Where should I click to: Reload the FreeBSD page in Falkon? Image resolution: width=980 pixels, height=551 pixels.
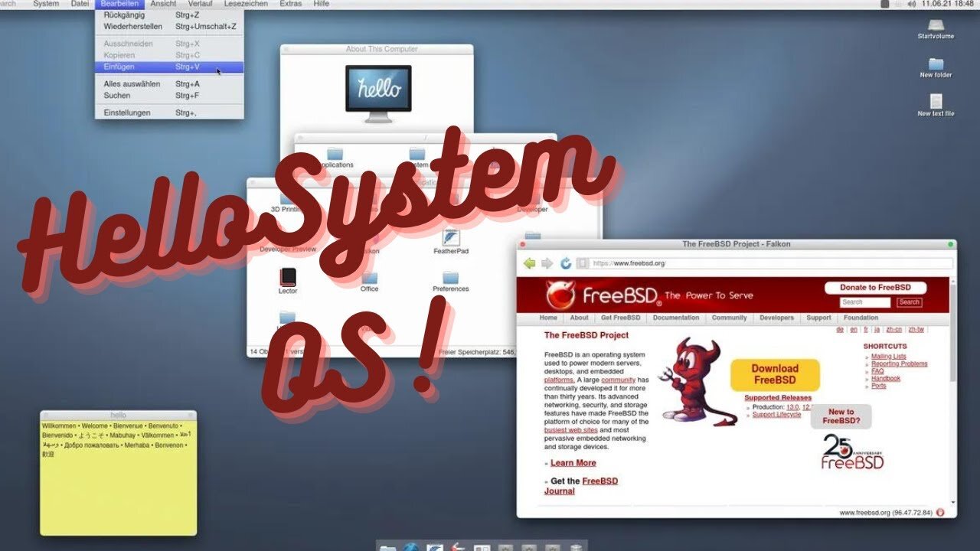click(564, 262)
